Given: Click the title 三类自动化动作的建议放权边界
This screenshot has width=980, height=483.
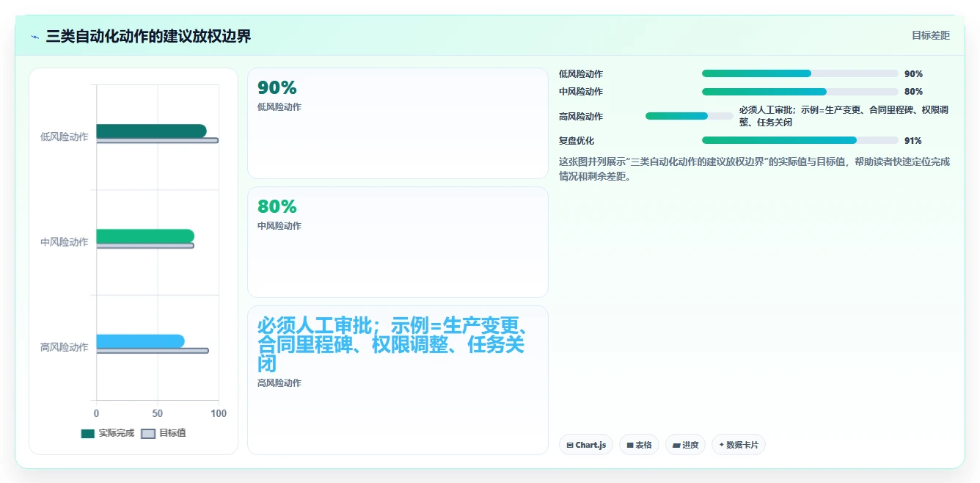Looking at the screenshot, I should pos(148,36).
